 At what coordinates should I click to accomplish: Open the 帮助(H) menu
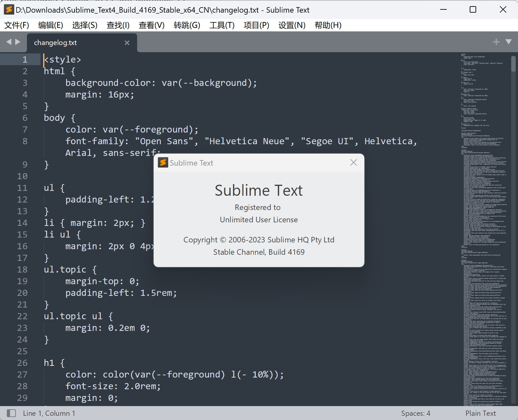coord(328,25)
